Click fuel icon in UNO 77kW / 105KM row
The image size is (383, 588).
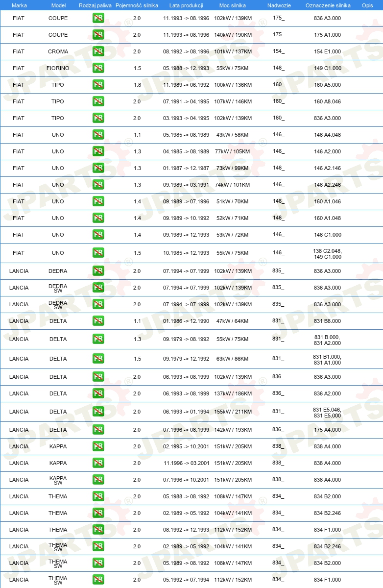(x=98, y=151)
